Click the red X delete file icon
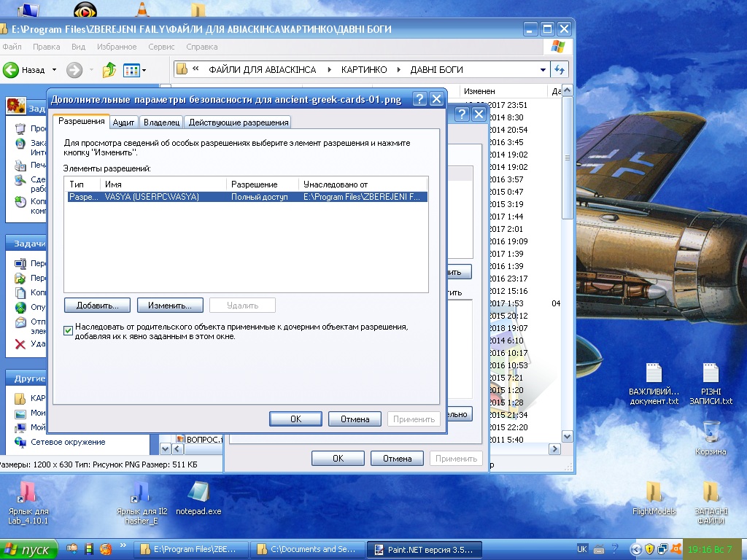747x560 pixels. click(20, 344)
